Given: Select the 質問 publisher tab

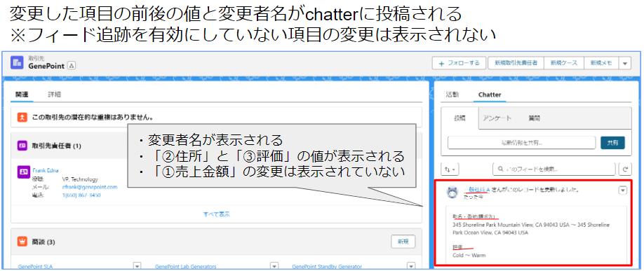Looking at the screenshot, I should point(534,118).
